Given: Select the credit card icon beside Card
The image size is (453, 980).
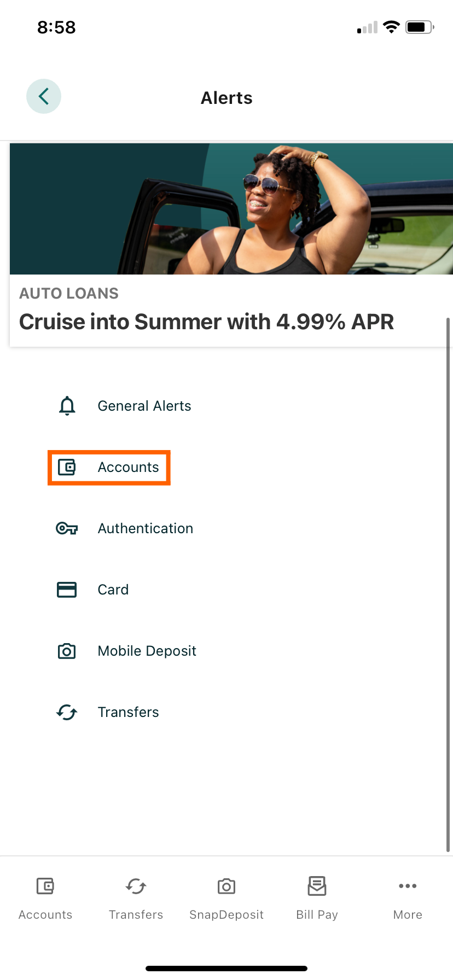Looking at the screenshot, I should tap(66, 590).
